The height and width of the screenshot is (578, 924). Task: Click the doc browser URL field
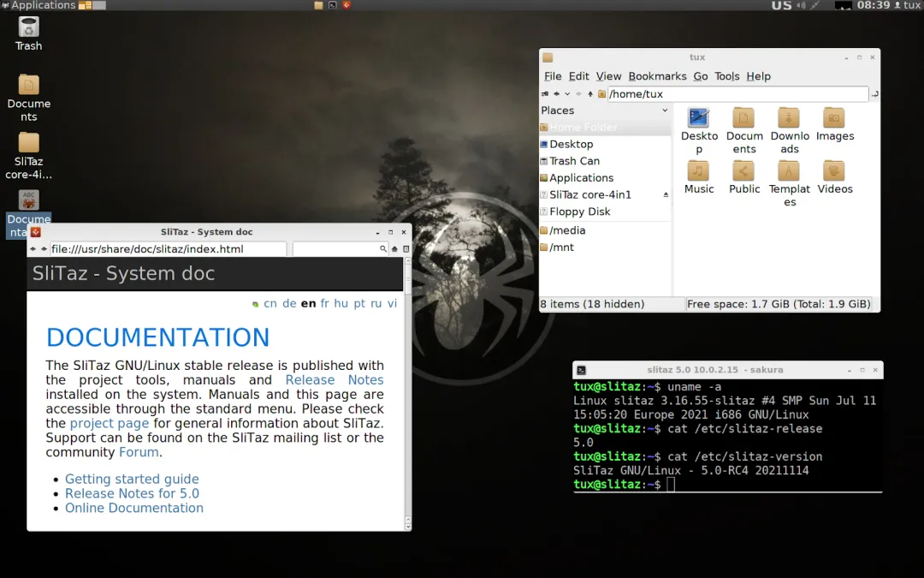click(168, 249)
